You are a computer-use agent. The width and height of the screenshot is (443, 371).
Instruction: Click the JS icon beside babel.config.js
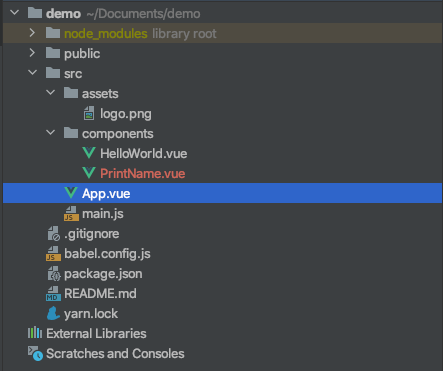point(53,254)
